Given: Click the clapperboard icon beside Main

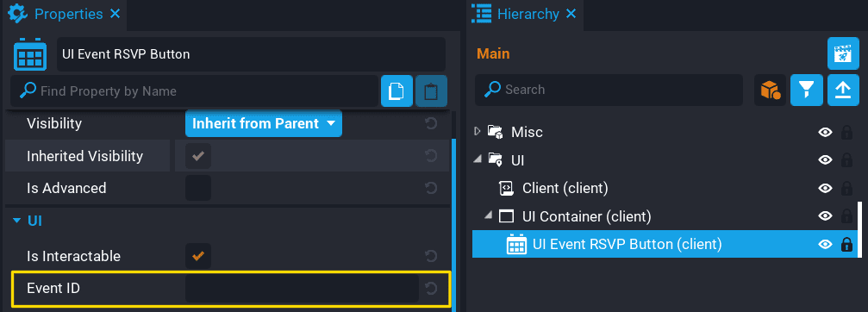Looking at the screenshot, I should click(843, 53).
